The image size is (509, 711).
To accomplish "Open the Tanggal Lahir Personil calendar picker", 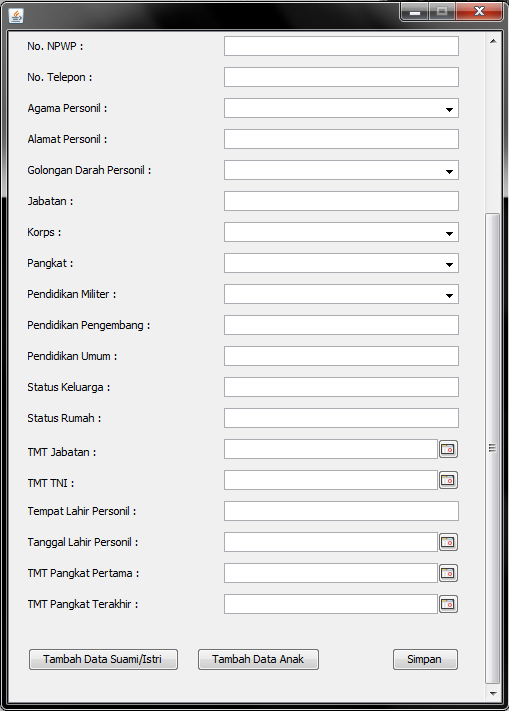I will click(448, 542).
